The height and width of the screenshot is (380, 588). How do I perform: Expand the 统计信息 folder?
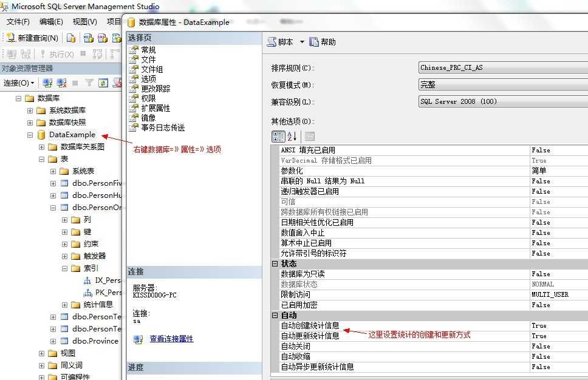click(x=65, y=305)
